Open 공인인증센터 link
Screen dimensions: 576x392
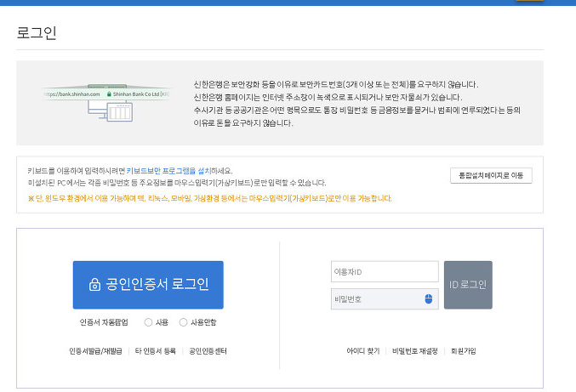pyautogui.click(x=208, y=351)
